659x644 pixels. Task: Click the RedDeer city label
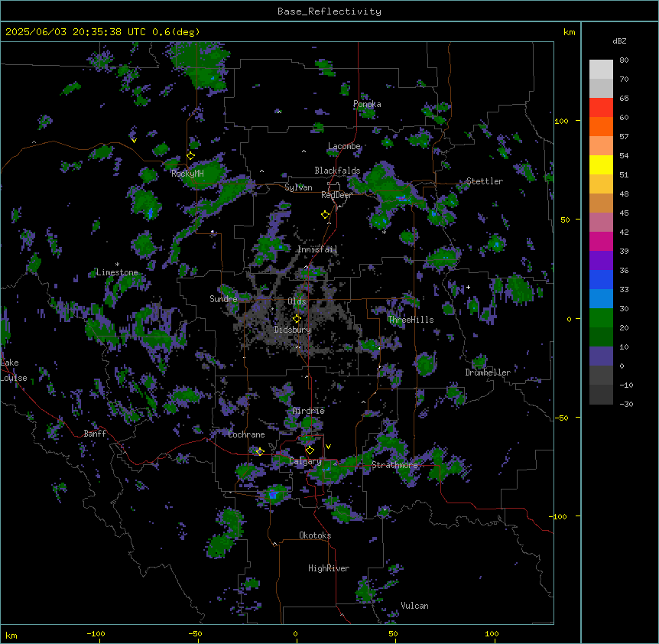click(x=336, y=195)
